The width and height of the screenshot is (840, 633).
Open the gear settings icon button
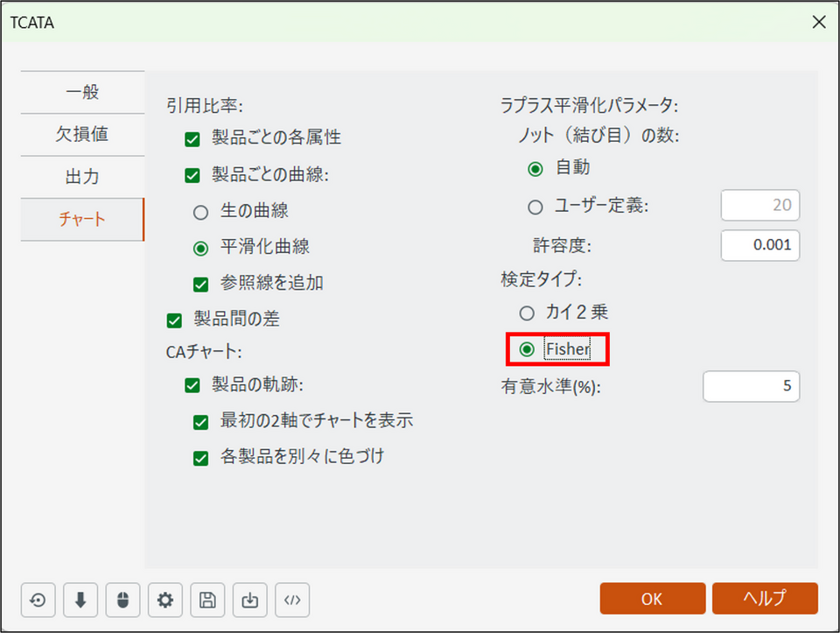[165, 600]
